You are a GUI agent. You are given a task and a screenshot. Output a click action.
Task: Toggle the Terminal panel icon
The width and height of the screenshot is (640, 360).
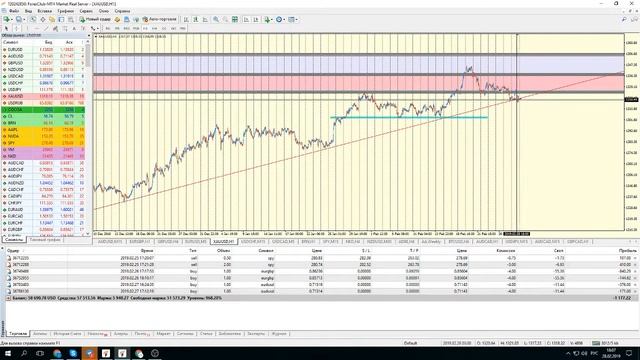pos(61,19)
